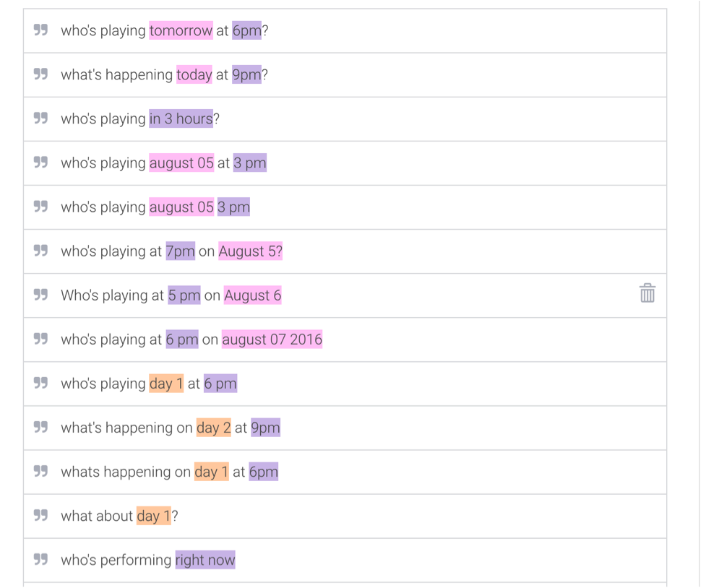Click quote icon beside "august 05 at 3 pm"
This screenshot has width=706, height=588.
tap(41, 163)
